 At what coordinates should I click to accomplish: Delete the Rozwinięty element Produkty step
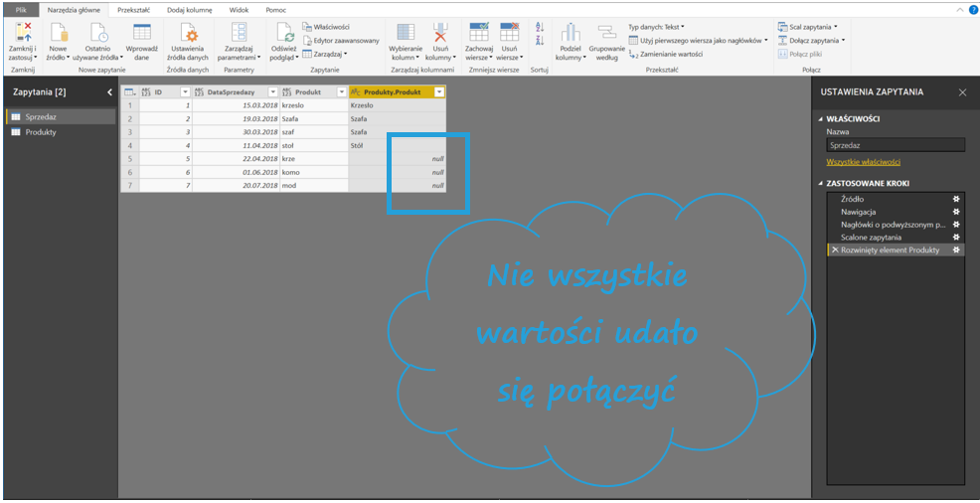click(x=834, y=250)
